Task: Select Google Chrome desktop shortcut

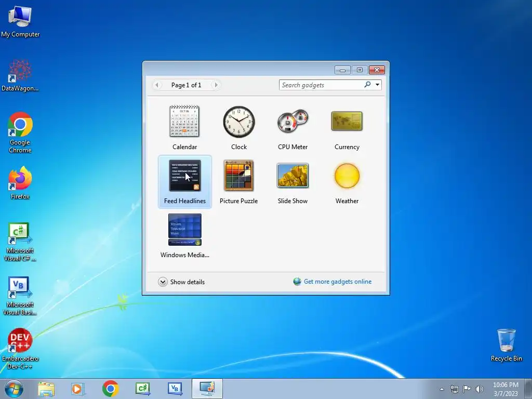Action: [20, 132]
